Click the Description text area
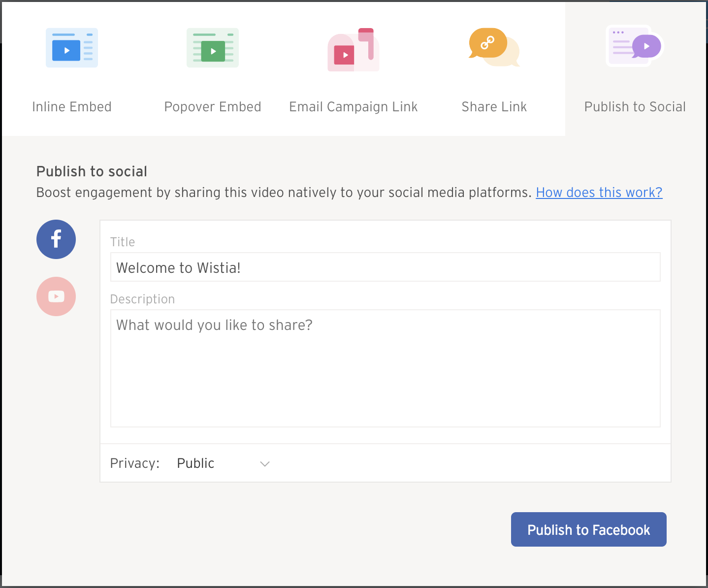This screenshot has height=588, width=708. point(386,368)
